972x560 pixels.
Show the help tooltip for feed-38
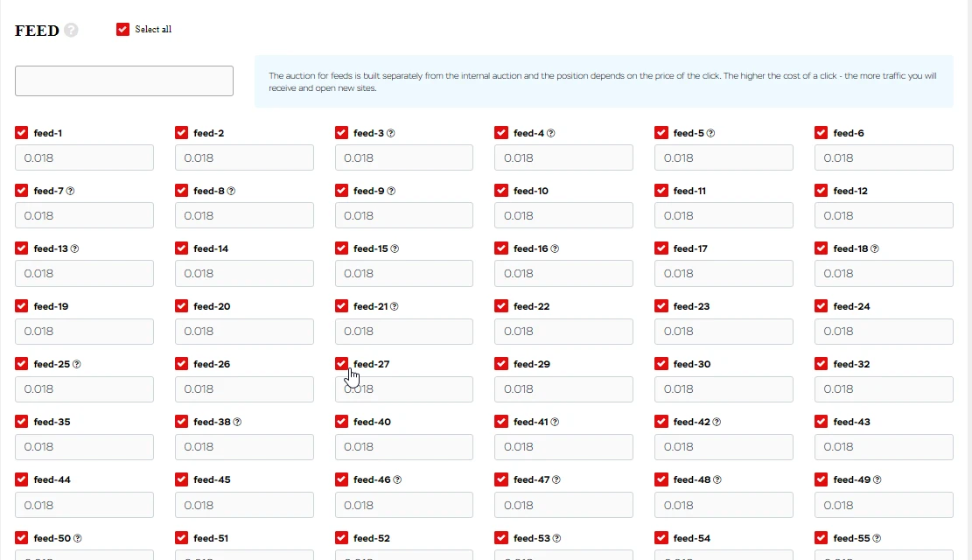(x=237, y=421)
